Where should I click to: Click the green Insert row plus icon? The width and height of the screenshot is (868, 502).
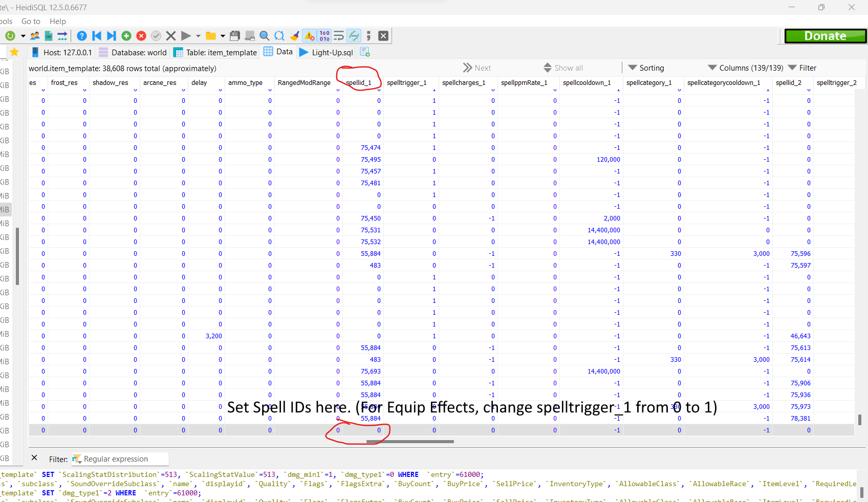click(x=126, y=36)
